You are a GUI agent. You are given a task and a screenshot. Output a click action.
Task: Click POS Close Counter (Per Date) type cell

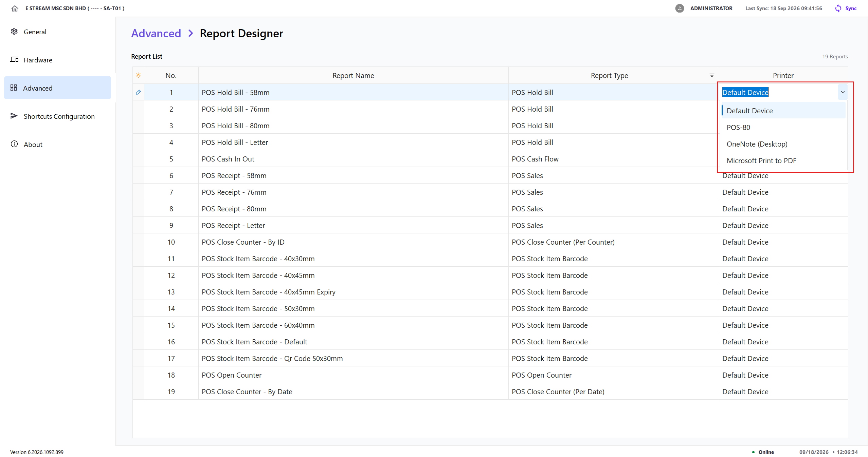click(x=613, y=392)
